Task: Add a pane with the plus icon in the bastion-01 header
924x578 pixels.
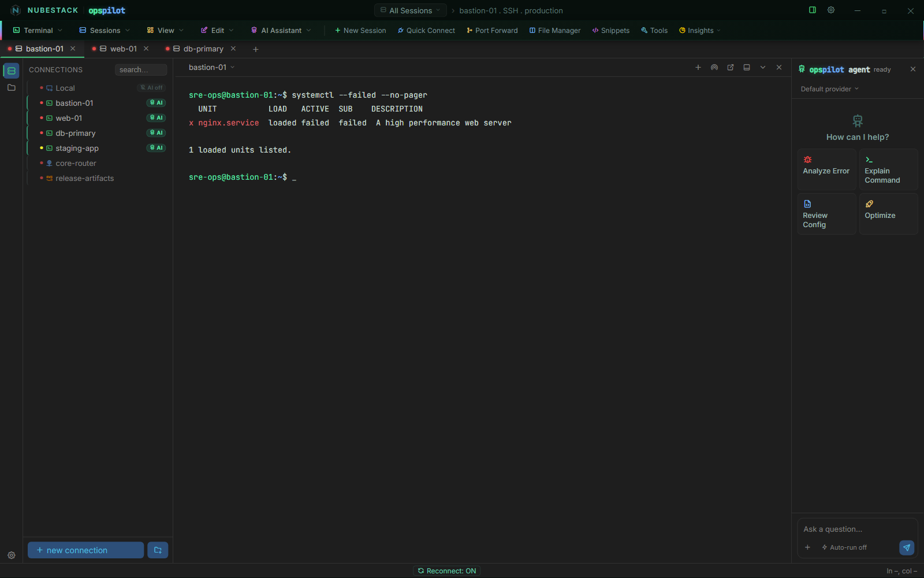Action: (698, 68)
